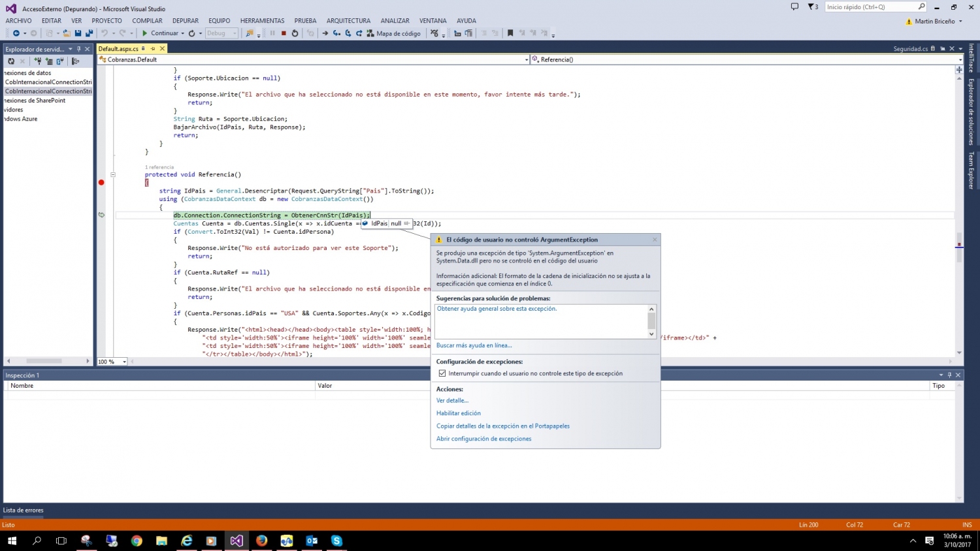The image size is (980, 551).
Task: Open the DEPURAR menu
Action: [x=186, y=21]
